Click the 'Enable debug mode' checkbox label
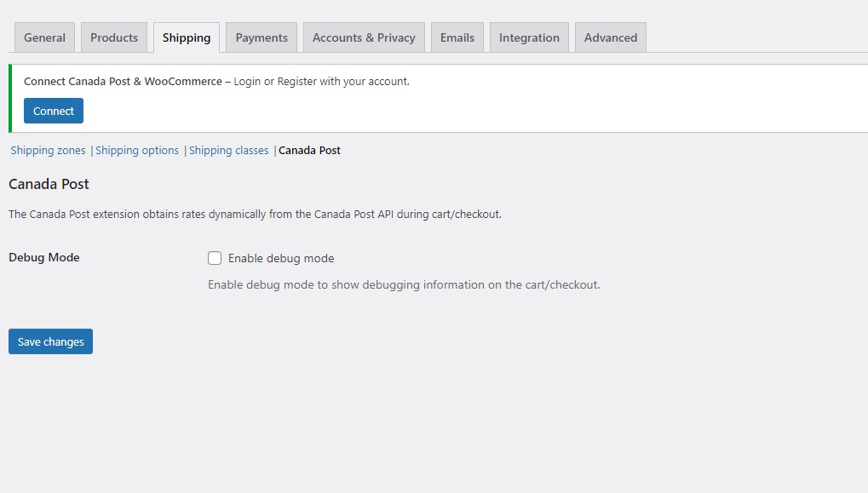This screenshot has height=493, width=868. coord(281,258)
